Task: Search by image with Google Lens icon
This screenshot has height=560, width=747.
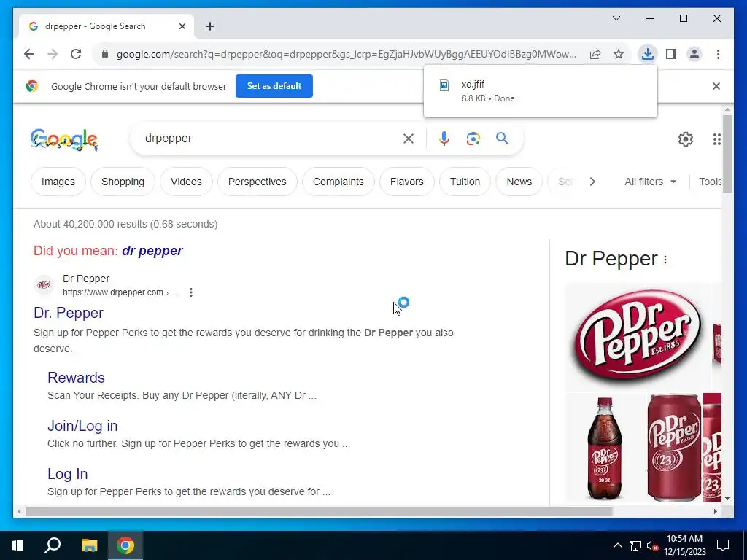Action: coord(473,139)
